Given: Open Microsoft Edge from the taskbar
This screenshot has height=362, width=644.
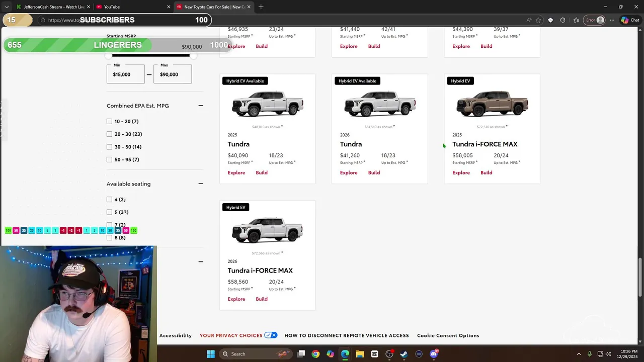Looking at the screenshot, I should (345, 354).
